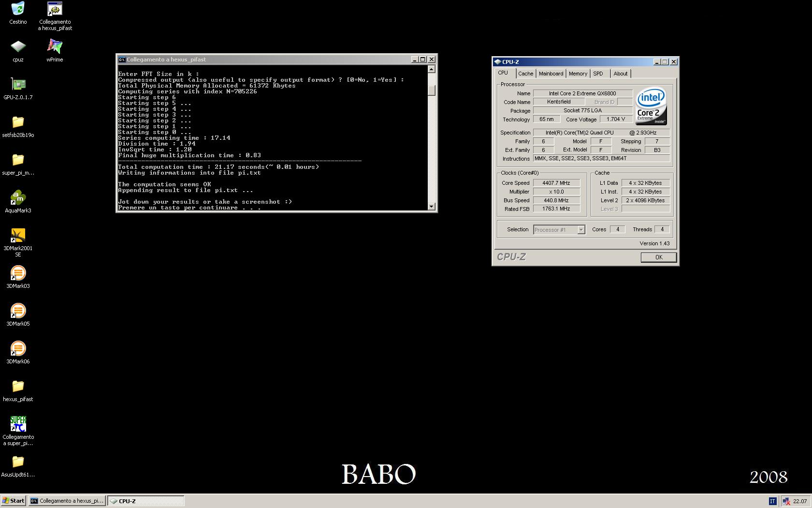
Task: Click the console scrollbar up arrow
Action: pos(432,69)
